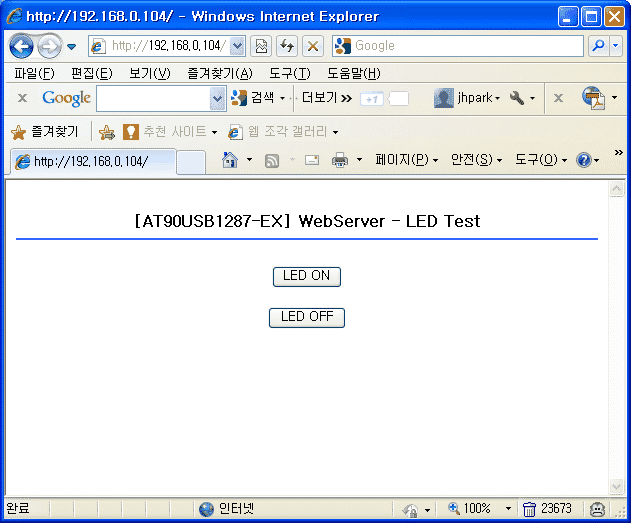Go back with the browser Back arrow

[x=21, y=46]
